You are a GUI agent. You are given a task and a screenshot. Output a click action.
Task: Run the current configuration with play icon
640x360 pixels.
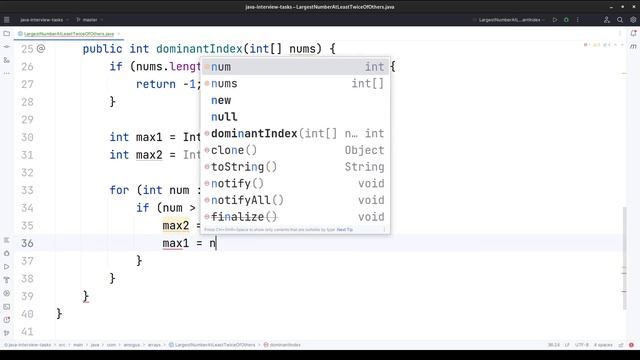click(555, 20)
